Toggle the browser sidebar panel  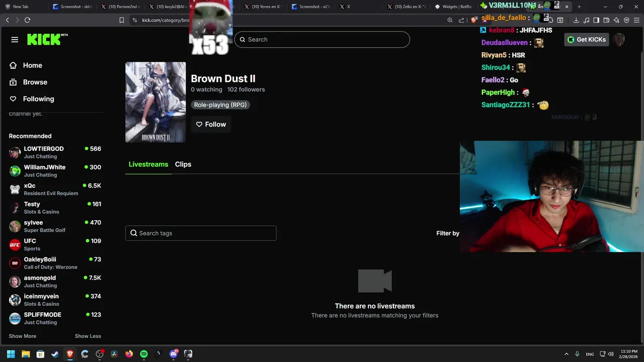[x=596, y=20]
